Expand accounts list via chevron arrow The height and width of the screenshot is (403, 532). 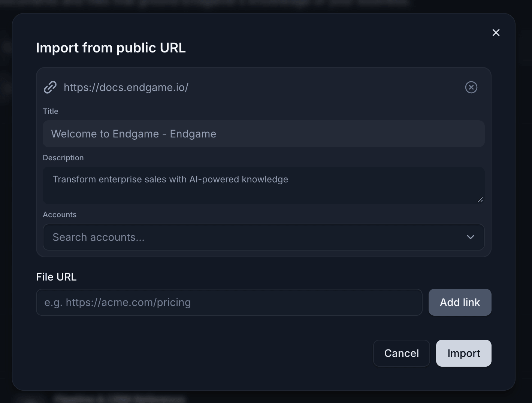point(471,237)
